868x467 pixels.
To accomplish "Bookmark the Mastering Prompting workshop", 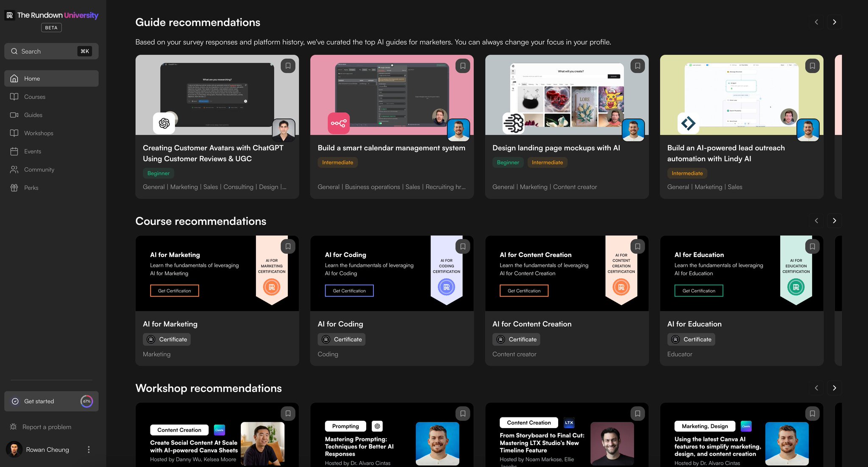I will pos(463,413).
